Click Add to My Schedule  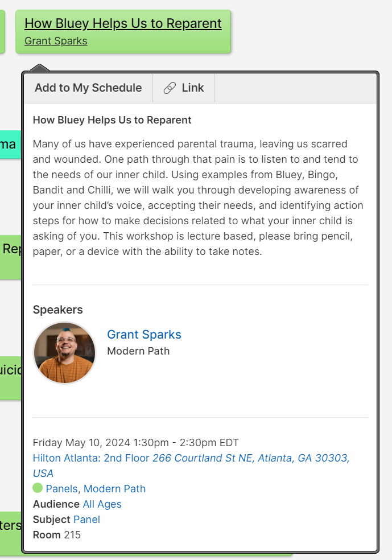pos(88,88)
